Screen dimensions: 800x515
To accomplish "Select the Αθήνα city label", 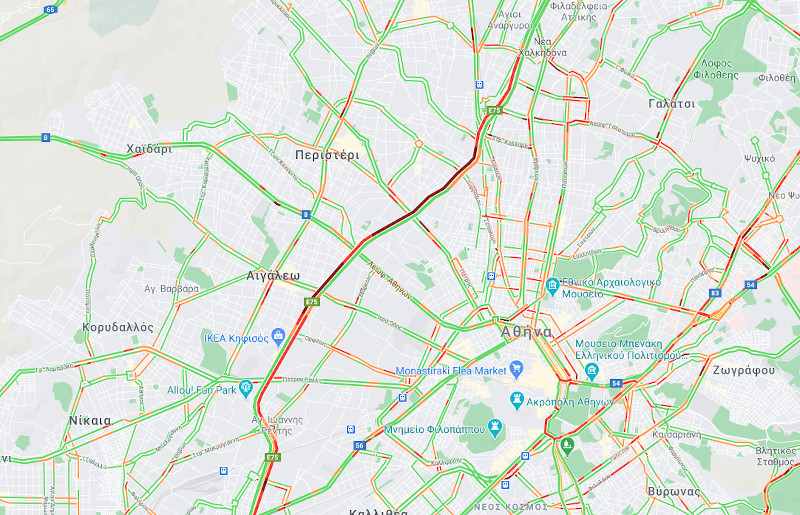I will 526,332.
